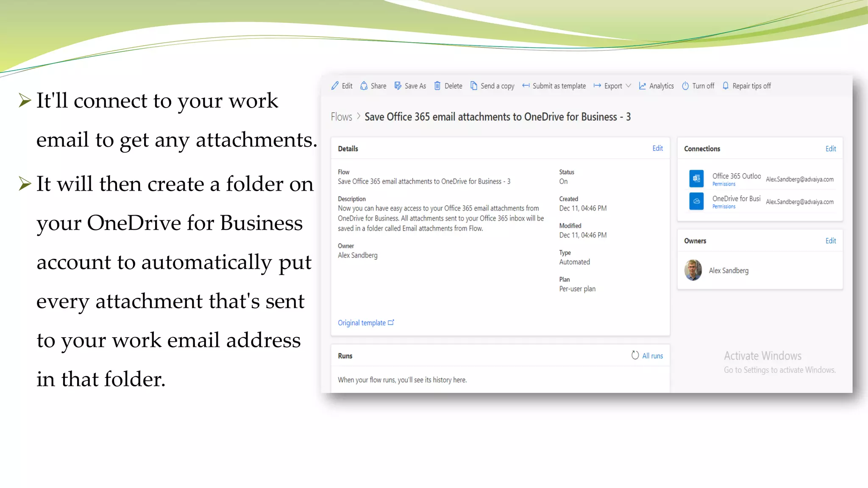Select the Share toolbar label

click(x=378, y=86)
